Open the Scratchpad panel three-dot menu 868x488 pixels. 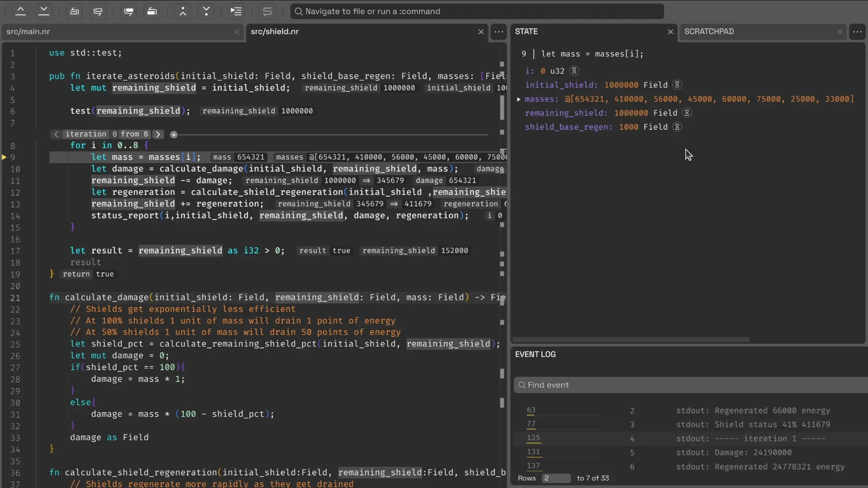tap(857, 32)
